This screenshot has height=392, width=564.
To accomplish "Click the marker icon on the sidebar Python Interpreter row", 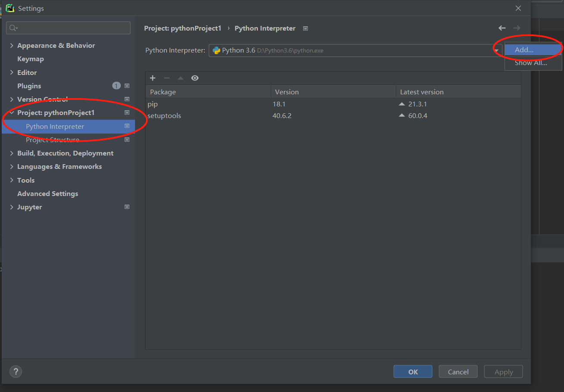I will (127, 126).
